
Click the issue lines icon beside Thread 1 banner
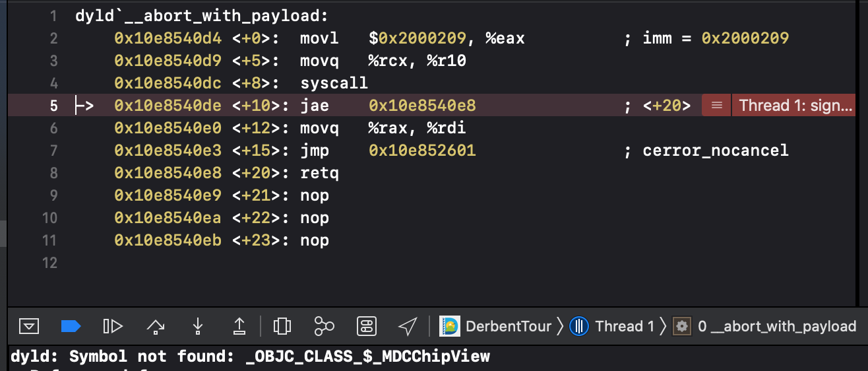coord(716,106)
